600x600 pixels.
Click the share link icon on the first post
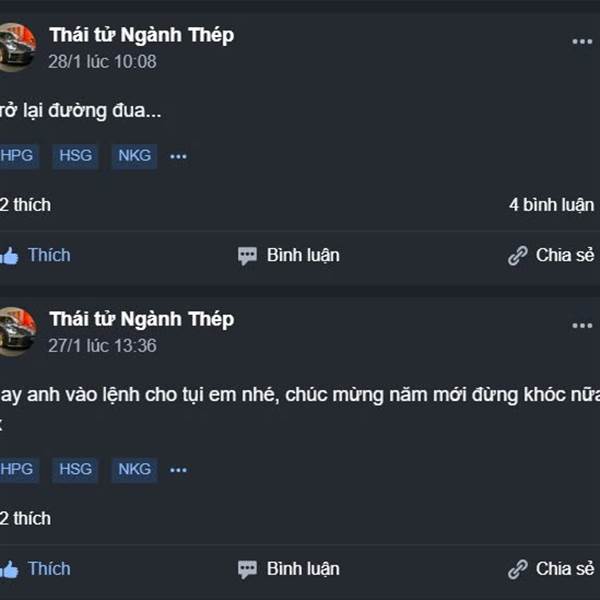point(517,256)
